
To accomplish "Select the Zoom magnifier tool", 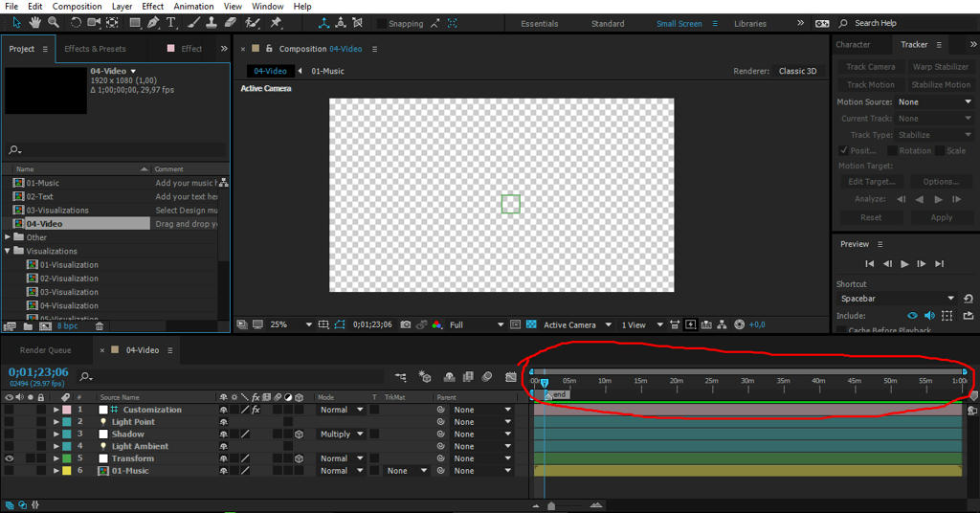I will click(x=55, y=23).
